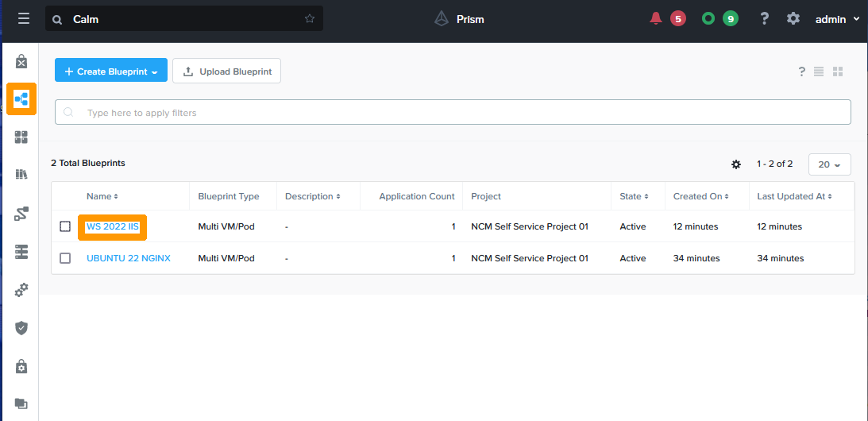Open the Blueprints sidebar icon
Screen dimensions: 868x421
(x=21, y=99)
